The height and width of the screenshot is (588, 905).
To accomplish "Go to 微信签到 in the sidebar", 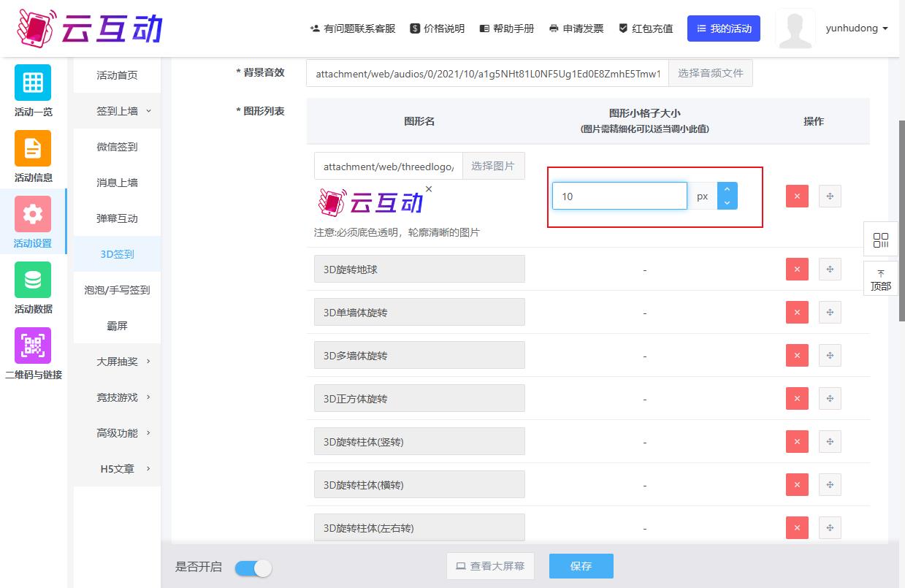I will (117, 147).
